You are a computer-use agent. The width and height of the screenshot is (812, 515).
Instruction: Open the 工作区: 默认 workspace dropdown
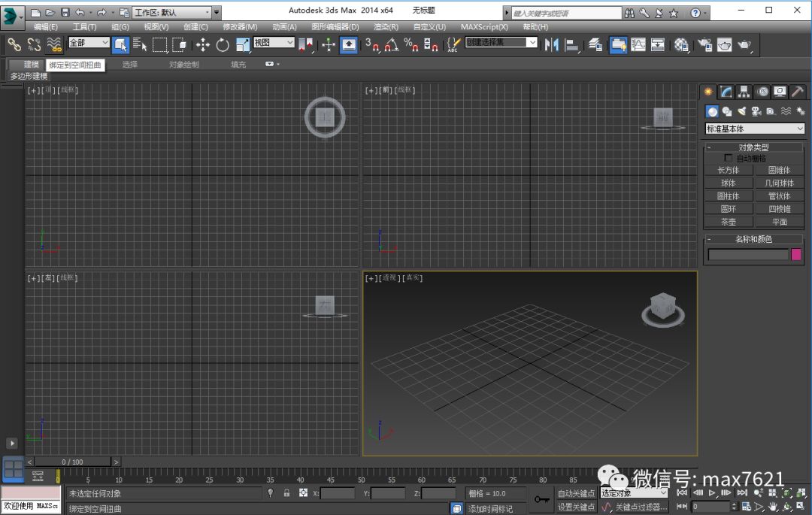pos(172,12)
